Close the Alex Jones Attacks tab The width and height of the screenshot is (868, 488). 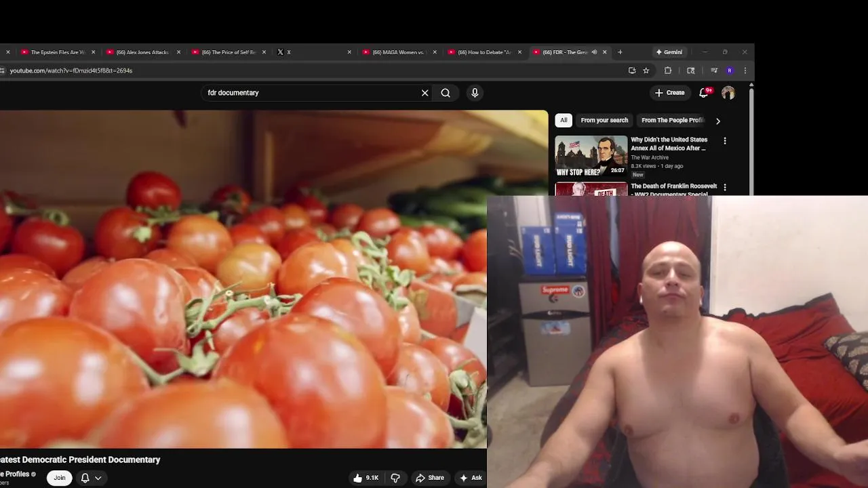coord(179,52)
